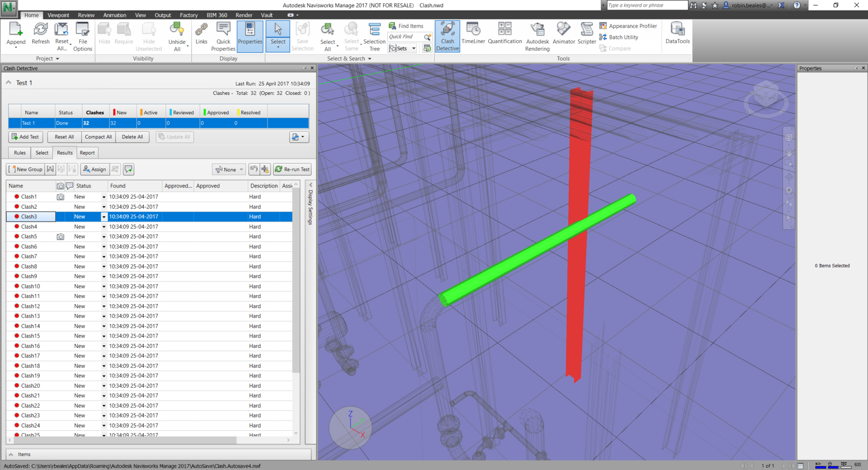Image resolution: width=868 pixels, height=470 pixels.
Task: Click the Re-run Test button
Action: tap(292, 169)
